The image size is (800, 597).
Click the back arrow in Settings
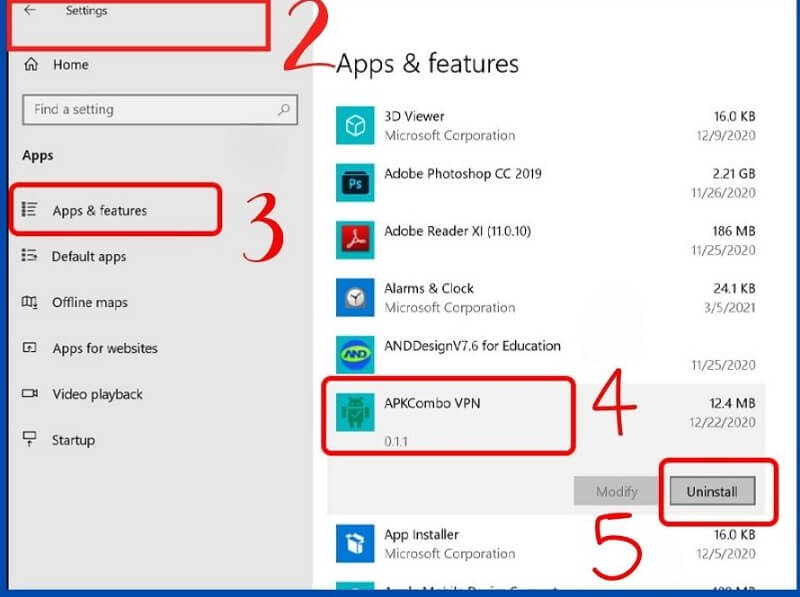[x=30, y=10]
